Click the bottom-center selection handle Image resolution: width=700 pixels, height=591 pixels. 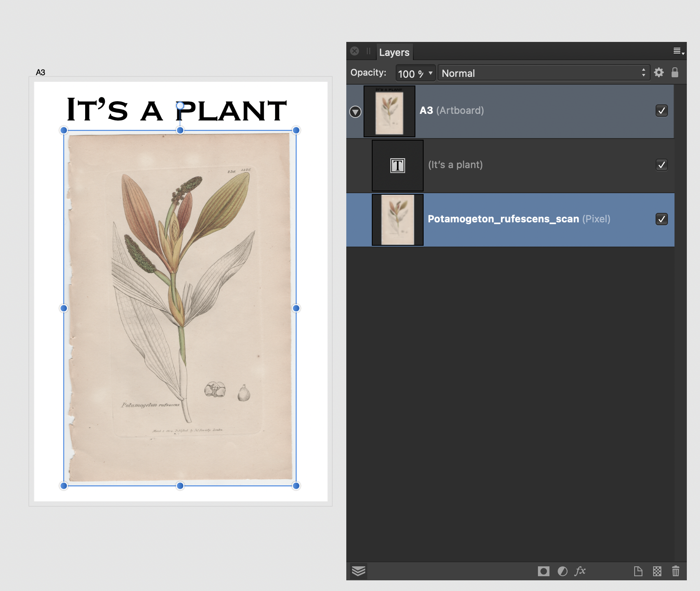(x=180, y=486)
